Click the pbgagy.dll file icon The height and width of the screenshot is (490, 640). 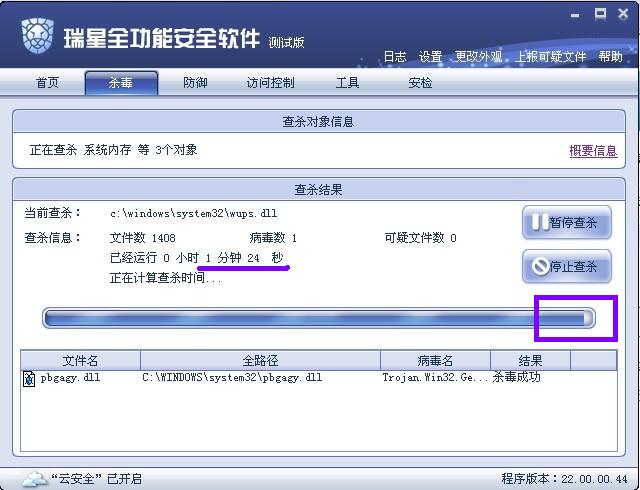point(29,378)
